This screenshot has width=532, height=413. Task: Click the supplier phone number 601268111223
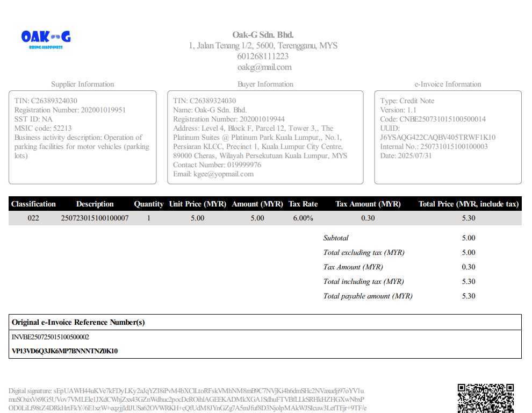point(263,56)
